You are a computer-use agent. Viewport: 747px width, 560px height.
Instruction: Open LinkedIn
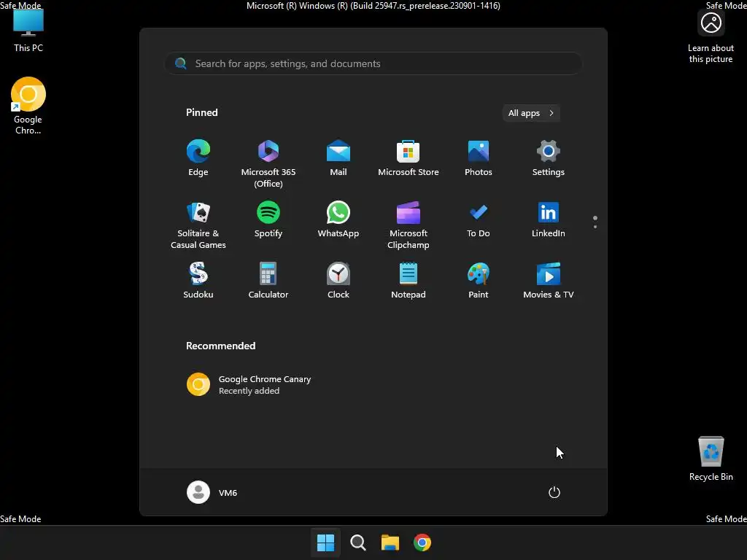549,219
